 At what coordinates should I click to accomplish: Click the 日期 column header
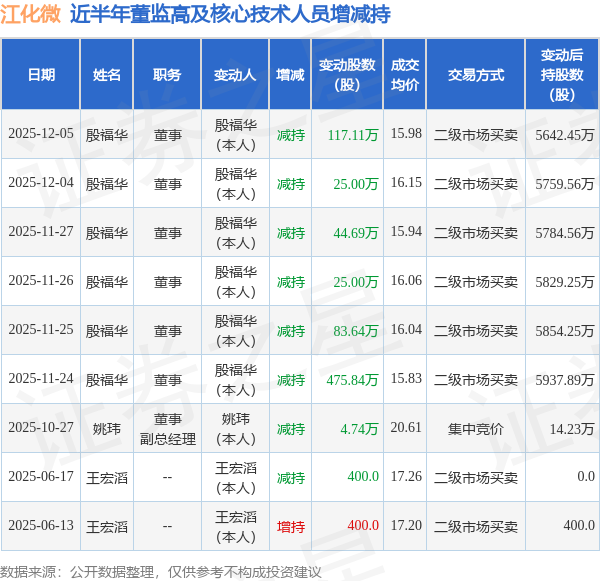pos(41,74)
